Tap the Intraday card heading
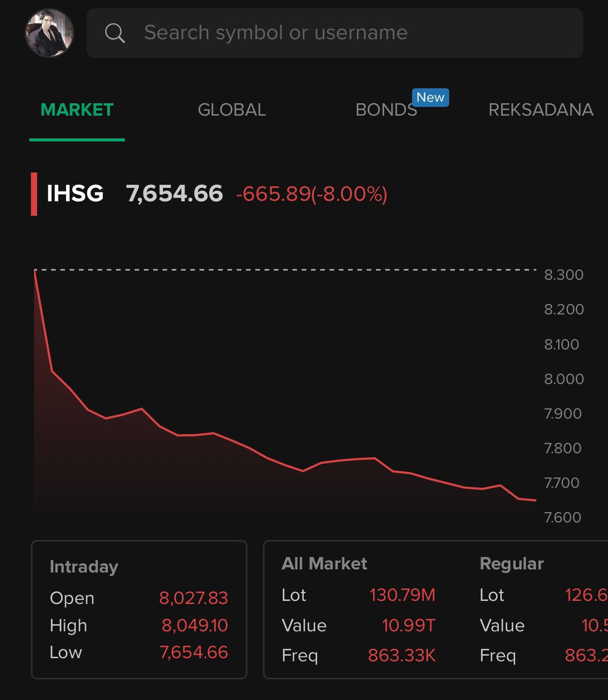 84,566
